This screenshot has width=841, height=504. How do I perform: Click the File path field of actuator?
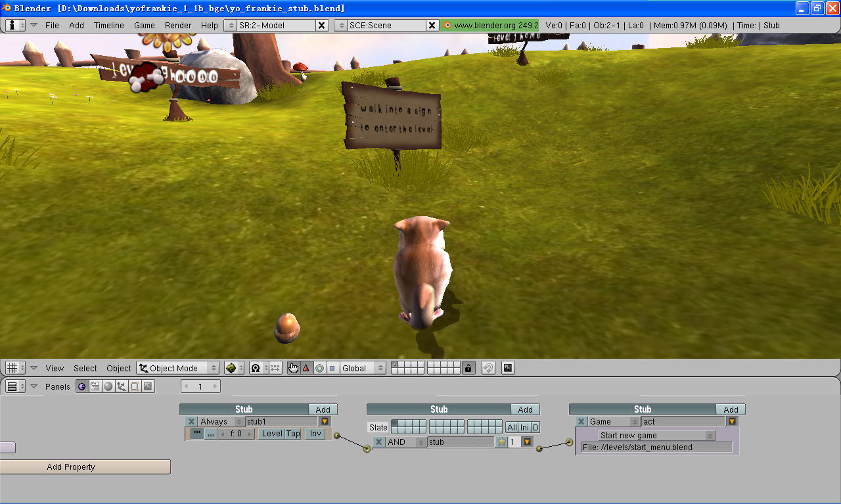pos(656,447)
